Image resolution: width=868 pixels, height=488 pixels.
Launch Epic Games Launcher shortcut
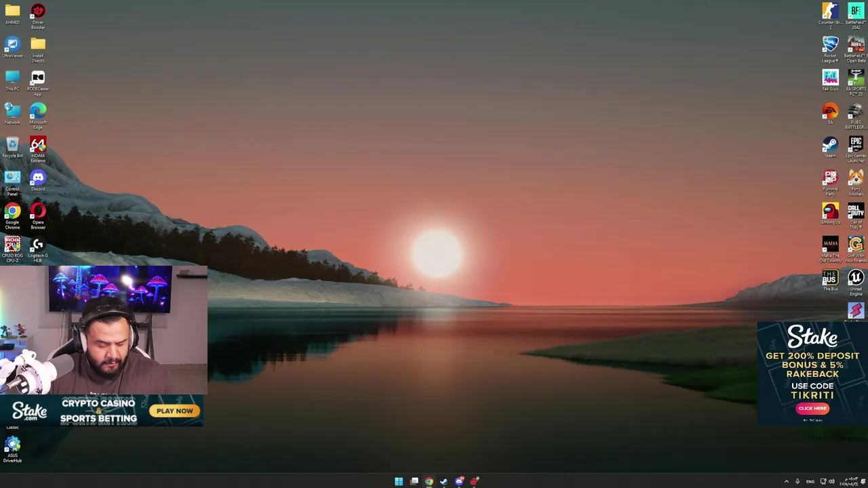point(856,149)
